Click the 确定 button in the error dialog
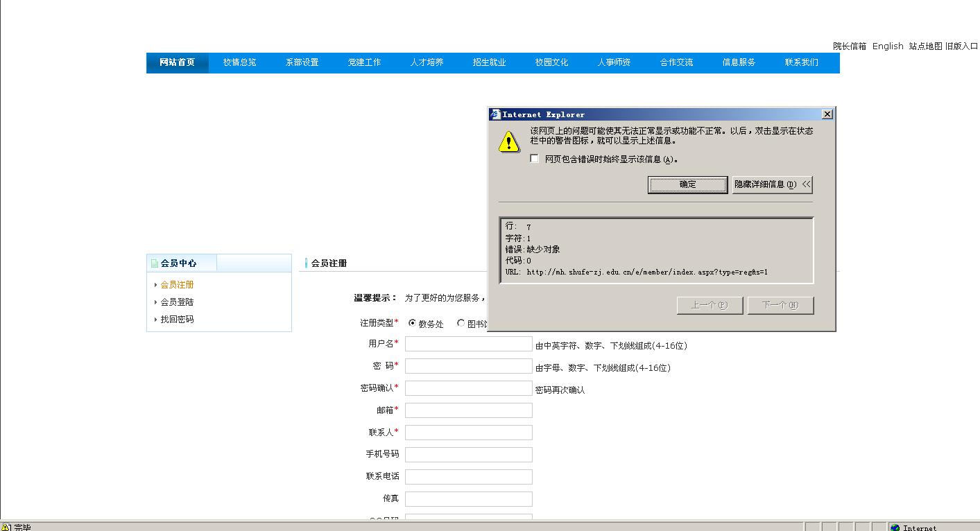This screenshot has width=980, height=531. point(687,184)
